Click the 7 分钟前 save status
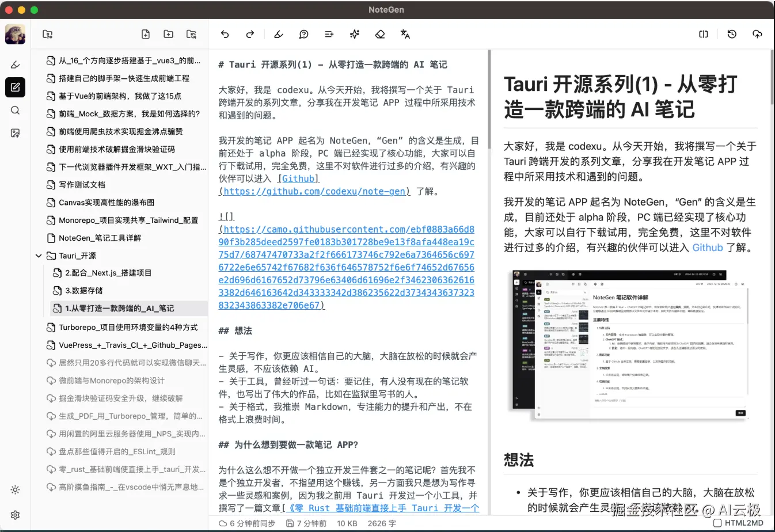Screen dimensions: 775x532 point(306,523)
